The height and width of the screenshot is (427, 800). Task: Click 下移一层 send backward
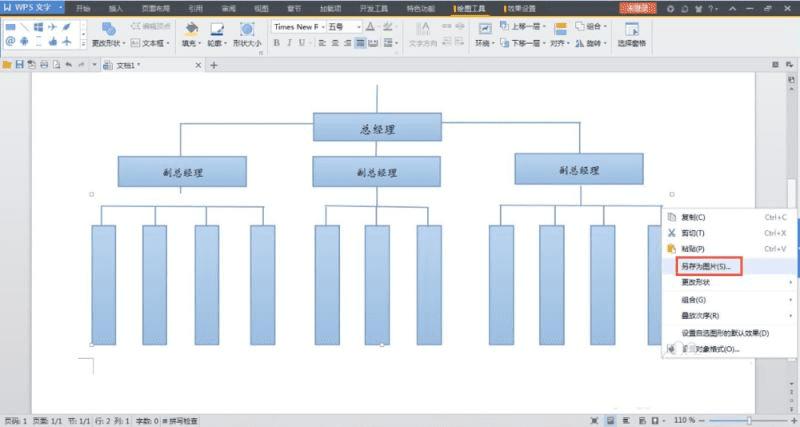pyautogui.click(x=522, y=43)
